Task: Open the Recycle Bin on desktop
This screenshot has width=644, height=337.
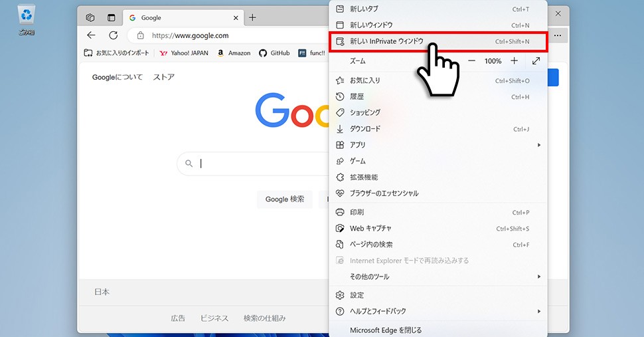Action: [27, 20]
